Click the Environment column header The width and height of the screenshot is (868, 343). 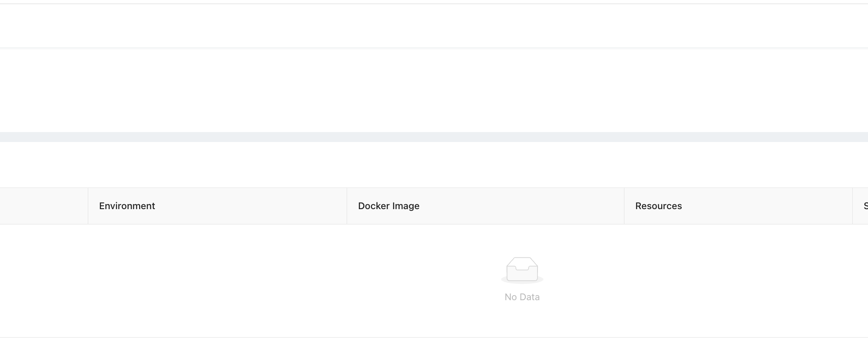pos(127,206)
